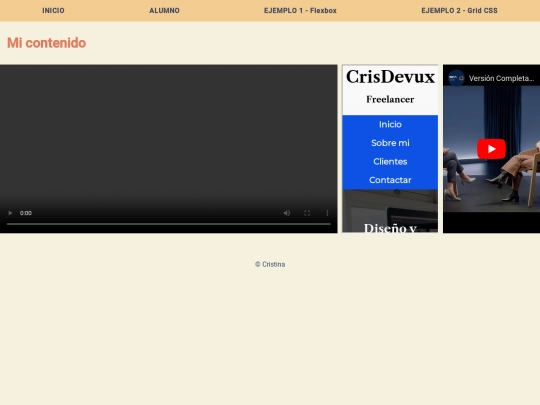Click Clientes in the CrisDevux frame

[x=390, y=162]
